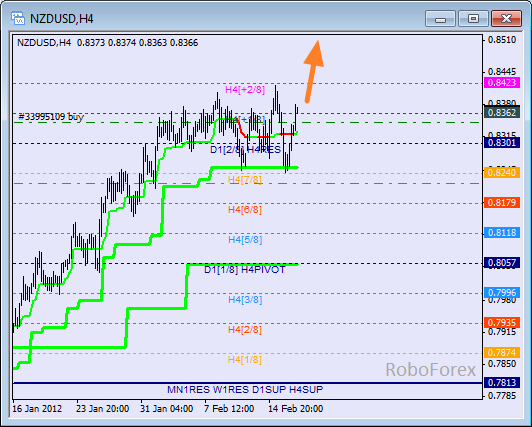
Task: Close the NZDUSD,H4 chart window
Action: pos(506,18)
